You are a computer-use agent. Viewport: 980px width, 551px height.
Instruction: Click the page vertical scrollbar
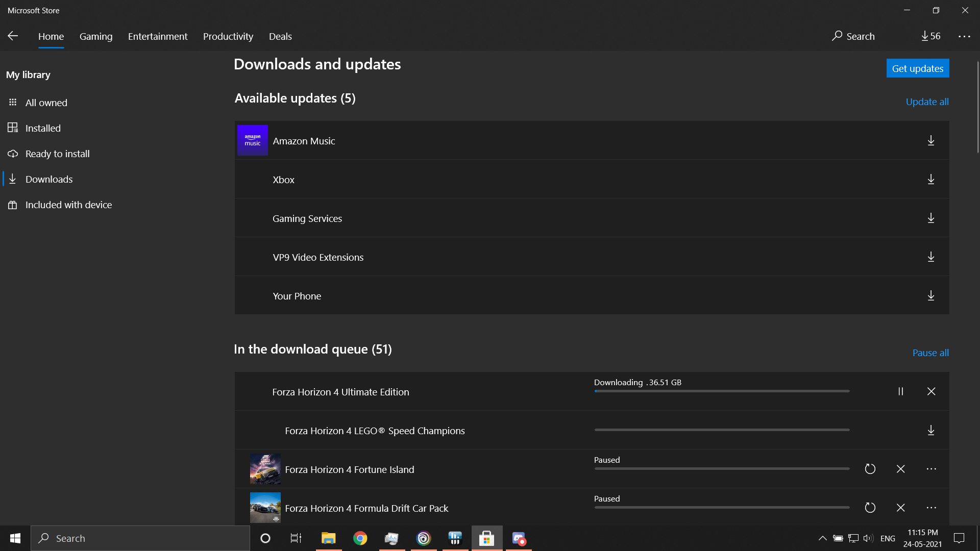coord(977,107)
